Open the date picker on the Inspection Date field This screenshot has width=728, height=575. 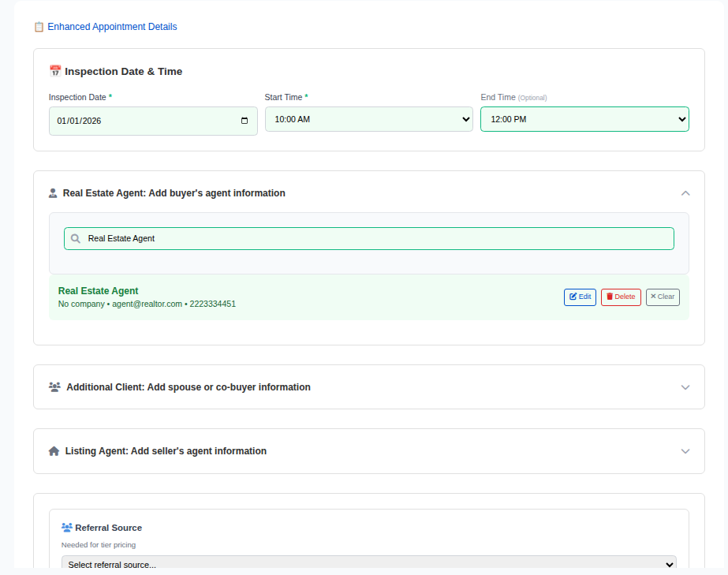tap(245, 120)
